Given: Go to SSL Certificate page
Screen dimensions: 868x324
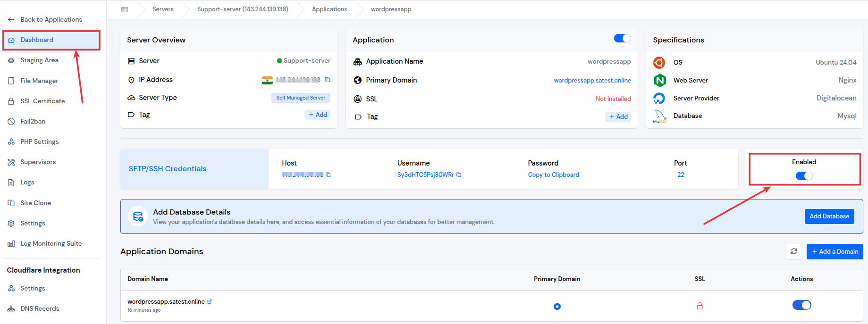Looking at the screenshot, I should click(x=42, y=101).
